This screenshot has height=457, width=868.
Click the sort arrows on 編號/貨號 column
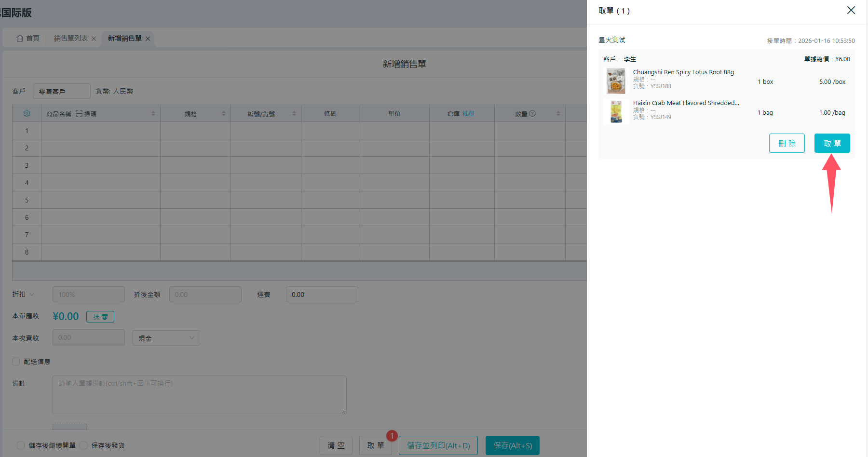point(294,114)
